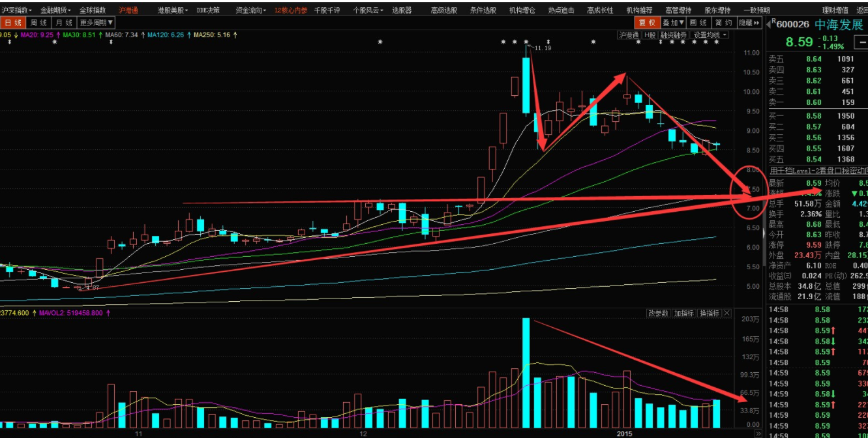
Task: Expand the 资金流向 dropdown
Action: (x=250, y=10)
